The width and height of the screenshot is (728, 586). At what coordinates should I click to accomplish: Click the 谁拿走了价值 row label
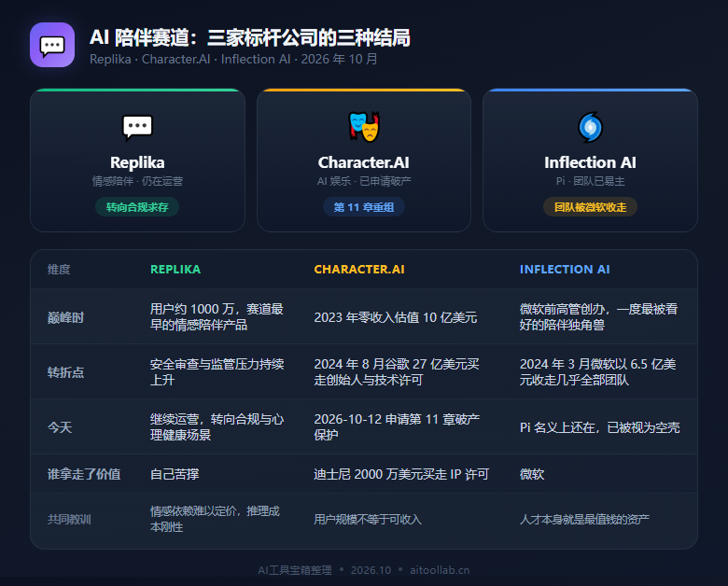tap(84, 474)
